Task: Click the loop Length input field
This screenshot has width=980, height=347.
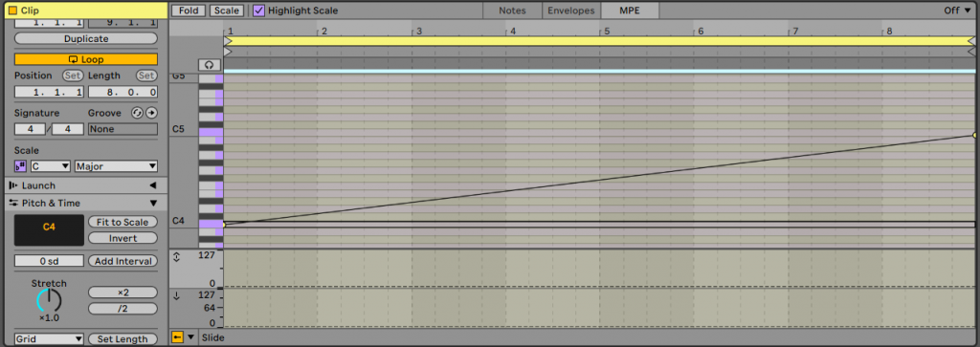Action: click(x=123, y=93)
